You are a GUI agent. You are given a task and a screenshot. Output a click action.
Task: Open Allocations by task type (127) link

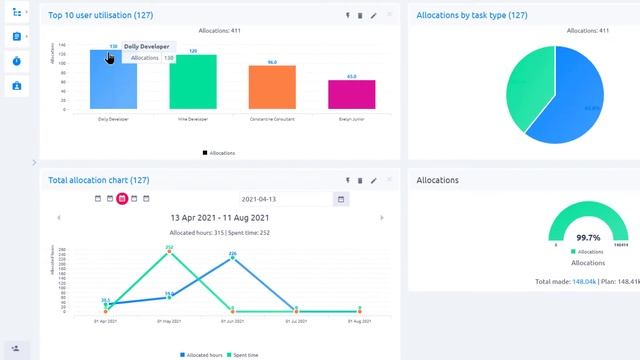click(x=472, y=15)
